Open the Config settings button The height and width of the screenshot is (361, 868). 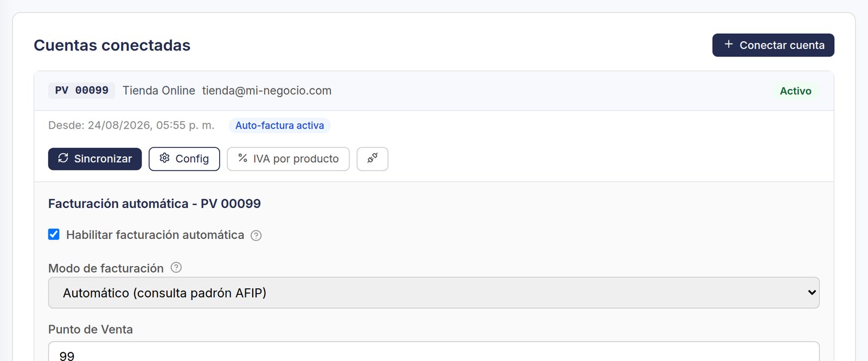tap(184, 159)
